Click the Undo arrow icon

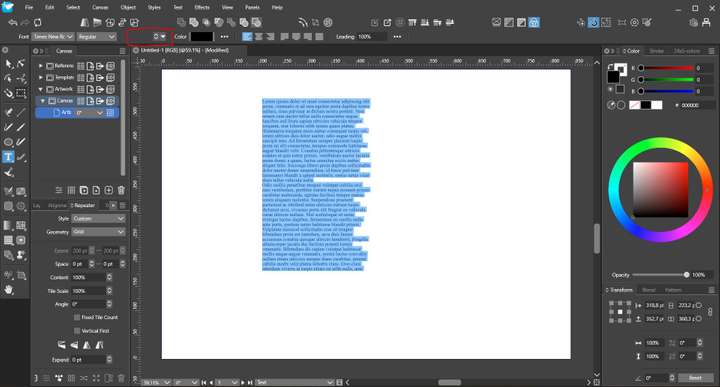point(13,22)
